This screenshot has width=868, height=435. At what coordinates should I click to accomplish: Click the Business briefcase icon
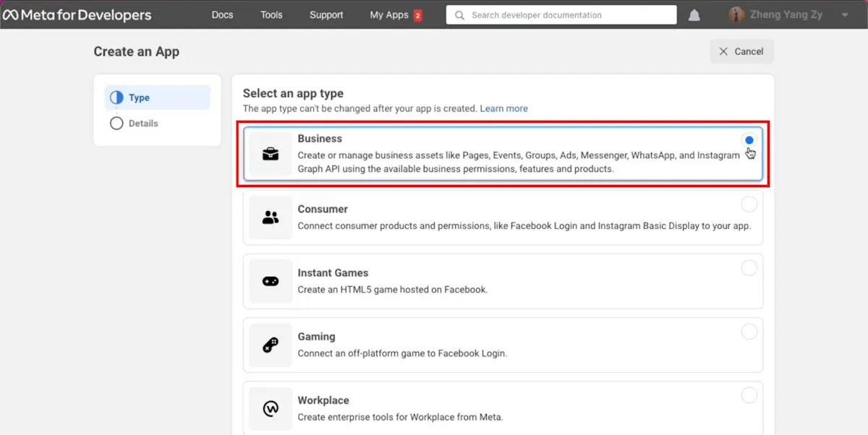pos(270,154)
